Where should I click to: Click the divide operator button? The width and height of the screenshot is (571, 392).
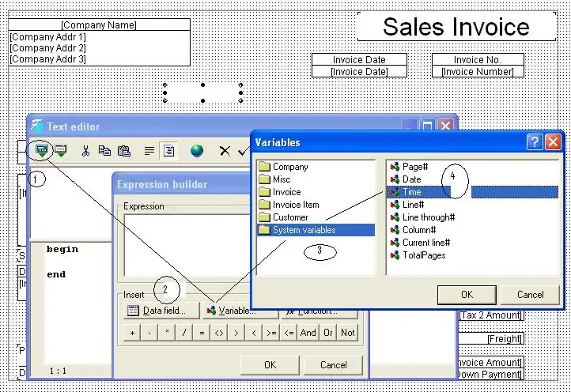click(184, 333)
